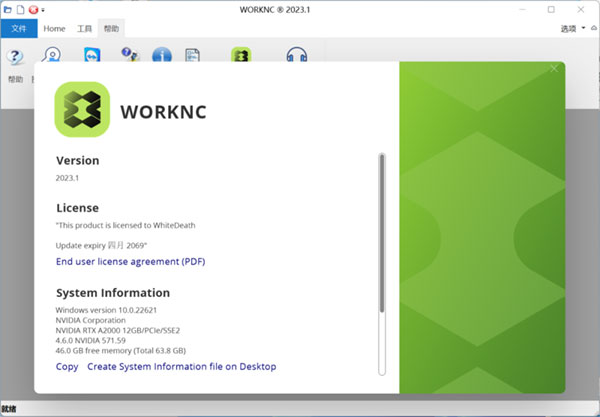Viewport: 600px width, 417px height.
Task: Click the support person magnifier icon
Action: pyautogui.click(x=52, y=54)
